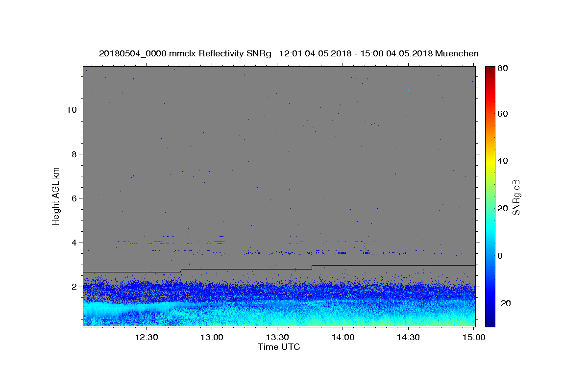Click the 12:30 time tick label

click(146, 337)
